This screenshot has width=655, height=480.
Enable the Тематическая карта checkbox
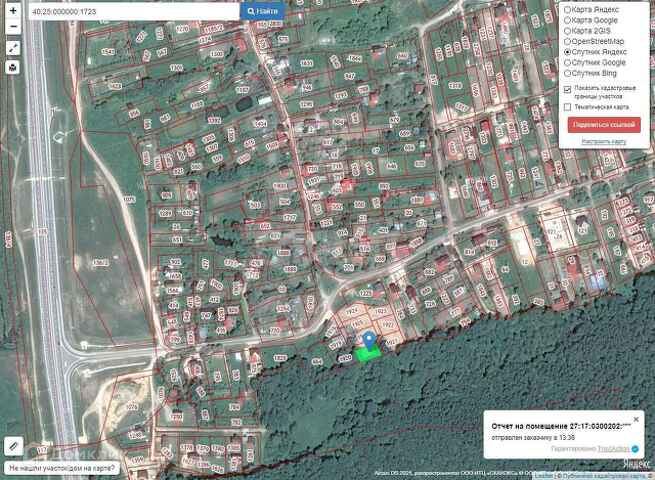click(x=567, y=107)
